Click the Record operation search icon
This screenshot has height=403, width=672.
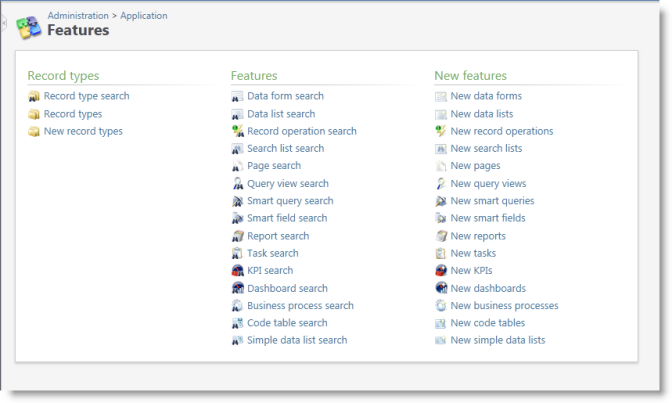click(x=238, y=131)
